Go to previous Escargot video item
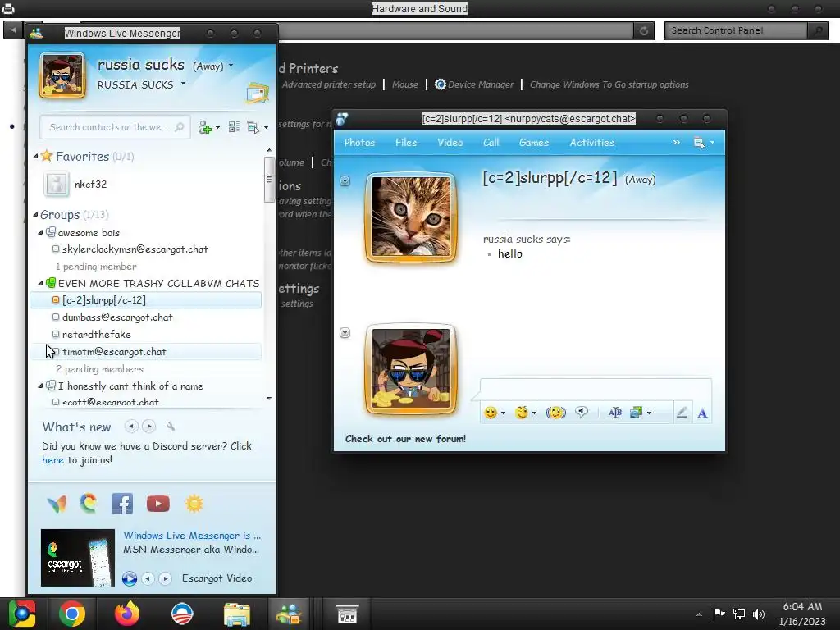 (x=148, y=578)
